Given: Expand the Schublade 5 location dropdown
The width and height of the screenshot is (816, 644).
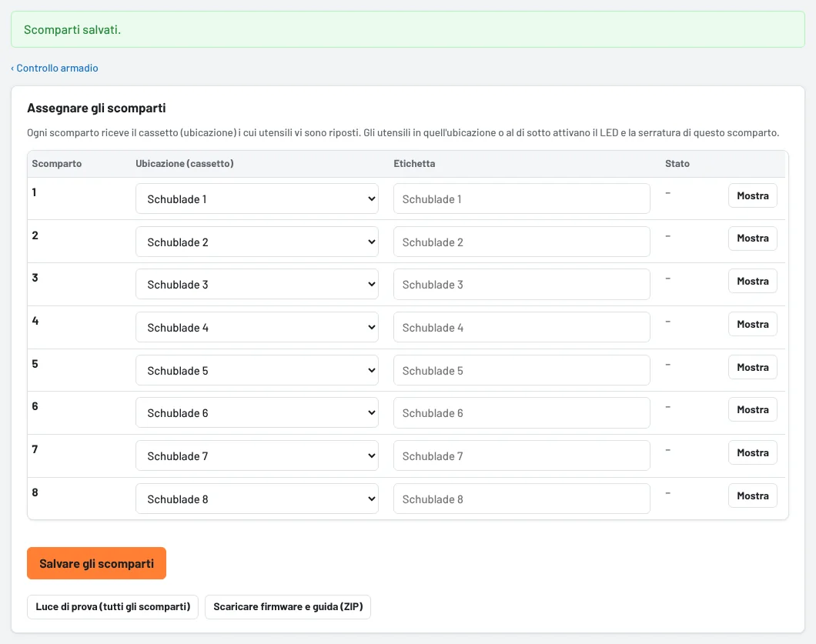Looking at the screenshot, I should click(256, 370).
